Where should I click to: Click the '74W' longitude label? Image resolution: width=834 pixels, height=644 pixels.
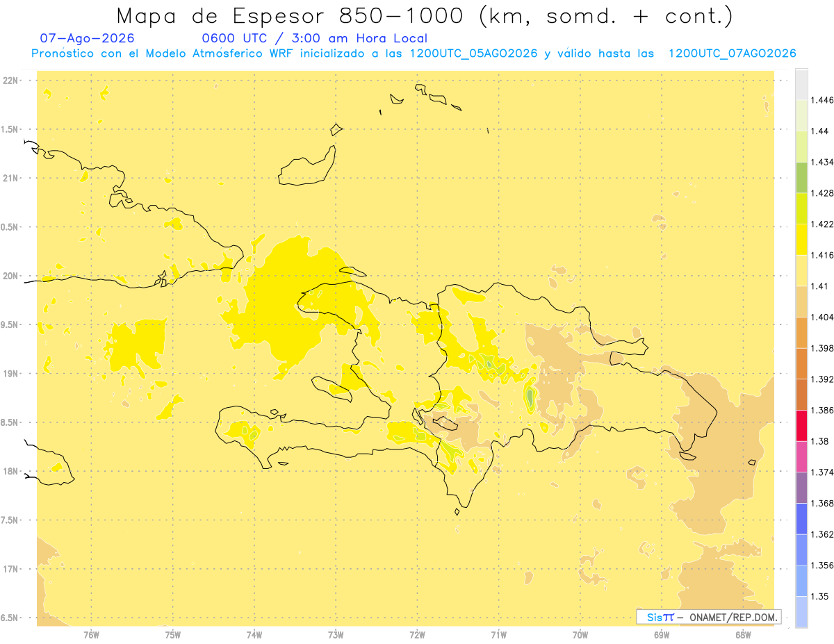(x=254, y=634)
